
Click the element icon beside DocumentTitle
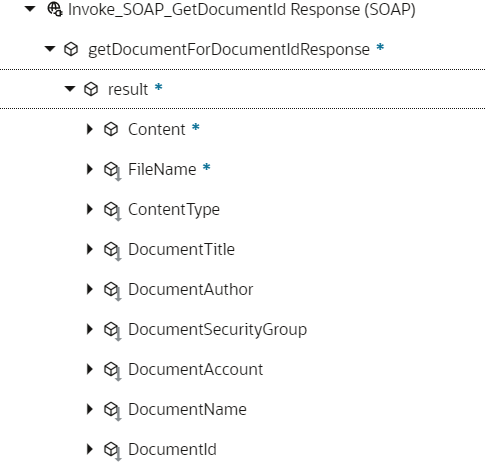[112, 251]
